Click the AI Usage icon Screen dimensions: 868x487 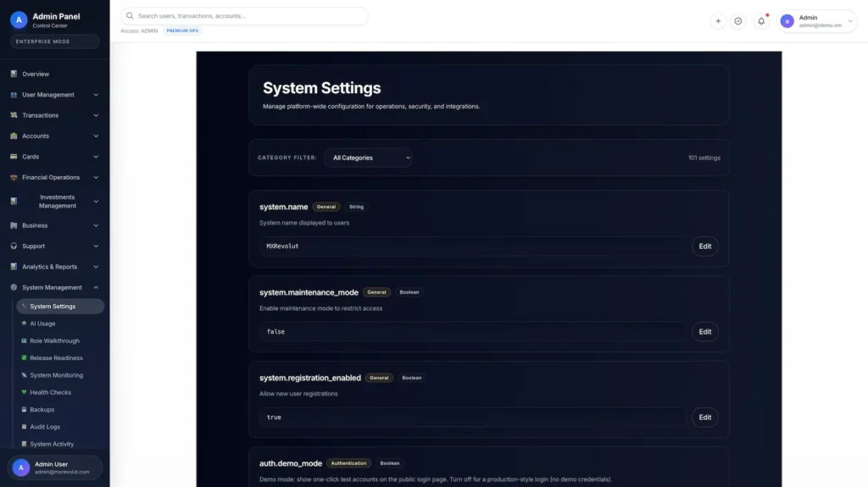[x=24, y=324]
